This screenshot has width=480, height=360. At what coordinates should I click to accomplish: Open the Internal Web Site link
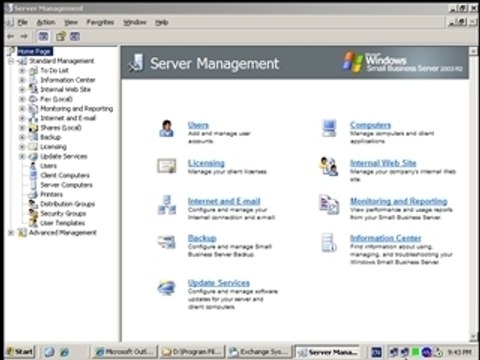(x=383, y=163)
